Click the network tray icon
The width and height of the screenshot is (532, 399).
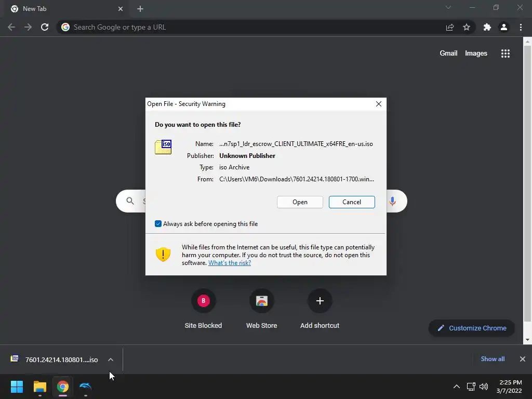point(471,387)
